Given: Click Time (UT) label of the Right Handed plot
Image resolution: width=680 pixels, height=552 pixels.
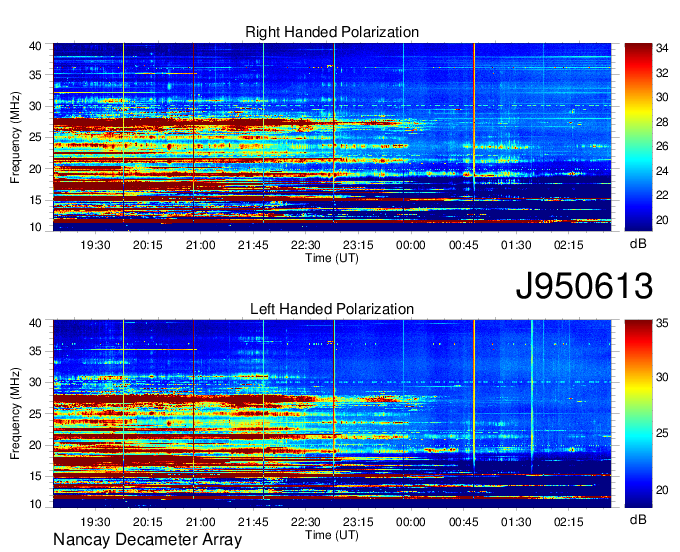Looking at the screenshot, I should point(332,258).
